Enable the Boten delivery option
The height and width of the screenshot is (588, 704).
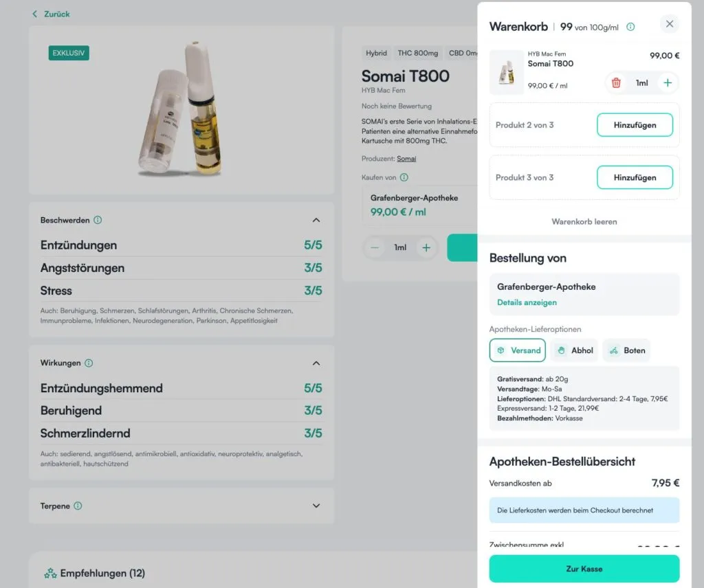[x=626, y=350]
